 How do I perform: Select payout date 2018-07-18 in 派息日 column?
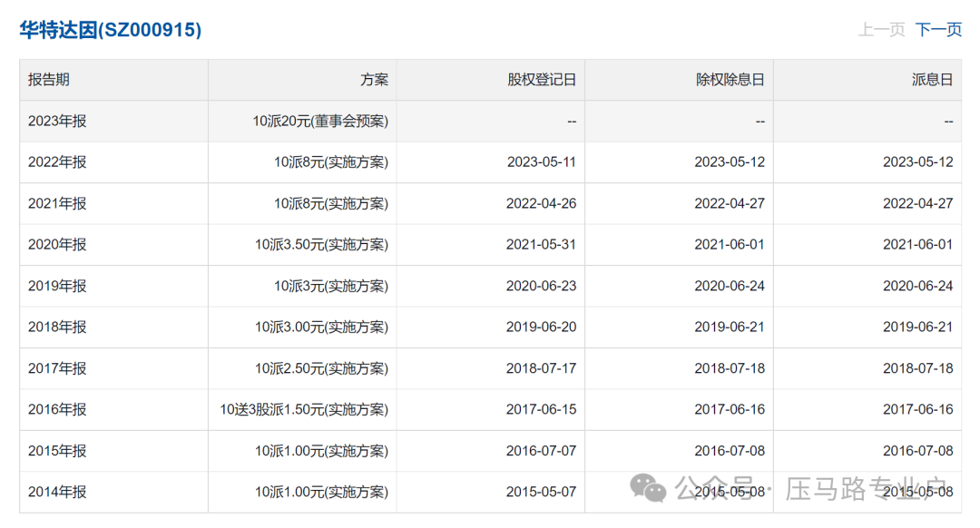tap(917, 368)
